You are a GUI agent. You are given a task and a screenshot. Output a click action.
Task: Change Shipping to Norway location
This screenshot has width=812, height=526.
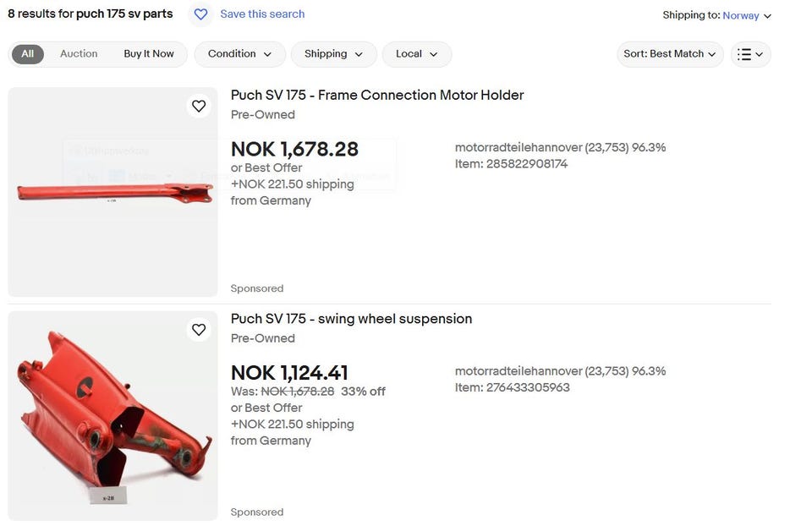click(x=746, y=15)
